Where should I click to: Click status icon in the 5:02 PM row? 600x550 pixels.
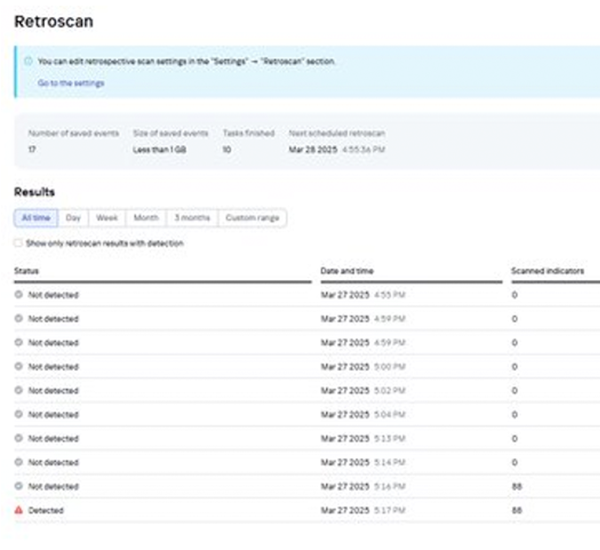point(18,390)
